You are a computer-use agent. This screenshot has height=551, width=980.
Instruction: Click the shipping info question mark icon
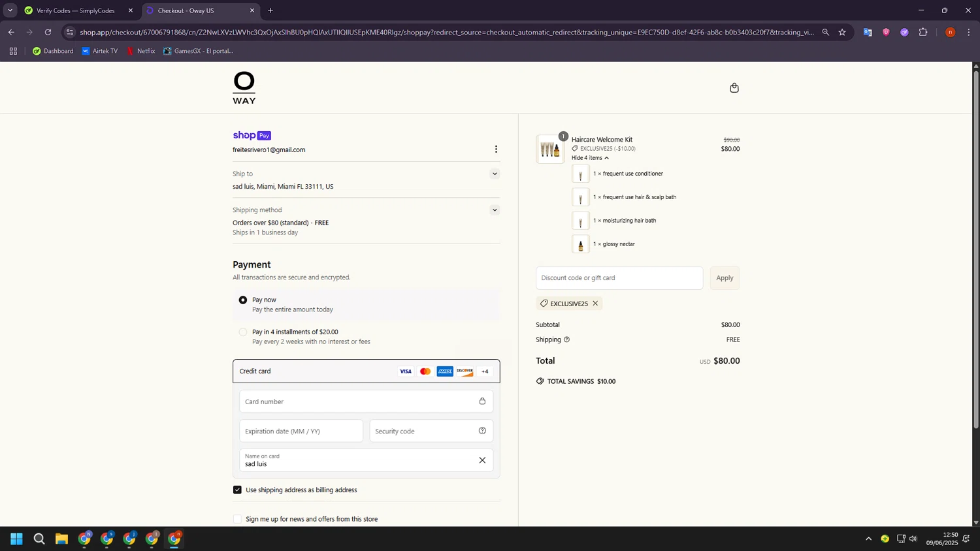tap(566, 339)
